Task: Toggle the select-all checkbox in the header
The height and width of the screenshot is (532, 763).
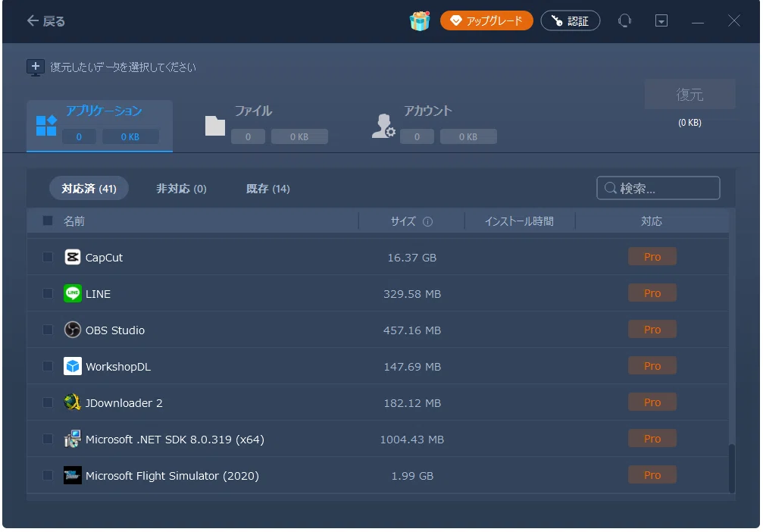Action: pyautogui.click(x=47, y=221)
